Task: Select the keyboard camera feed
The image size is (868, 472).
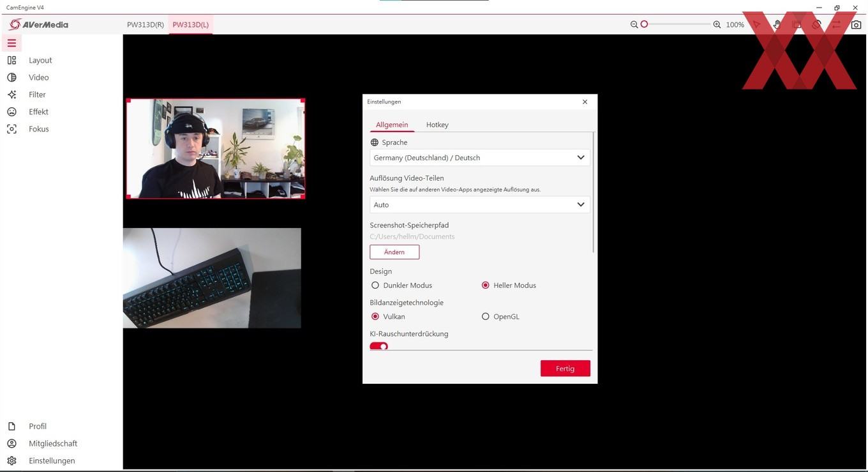Action: [x=212, y=278]
